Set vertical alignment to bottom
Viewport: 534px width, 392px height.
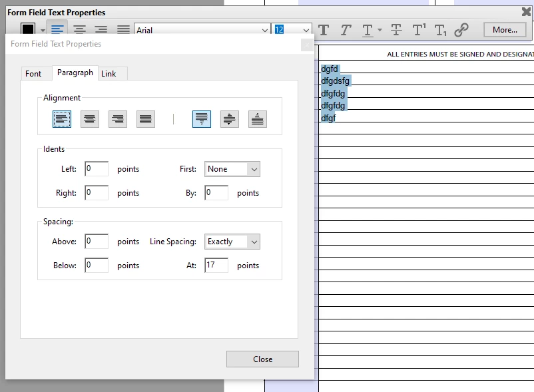click(x=258, y=119)
